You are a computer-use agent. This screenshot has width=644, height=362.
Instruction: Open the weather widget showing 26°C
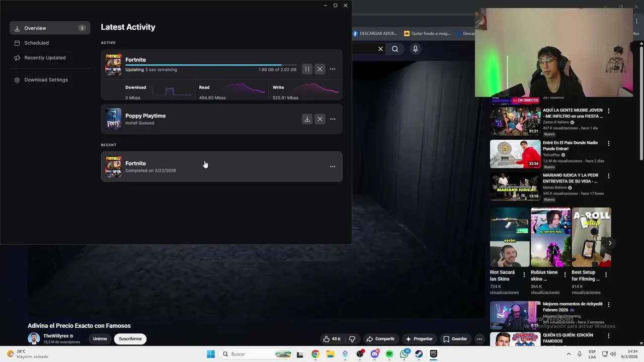coord(29,354)
